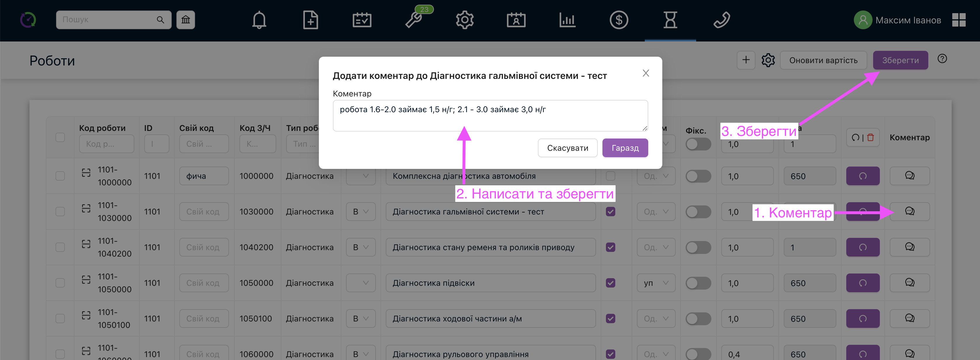
Task: Uncheck the checkbox in Діагностика ходової частини row
Action: pos(610,319)
